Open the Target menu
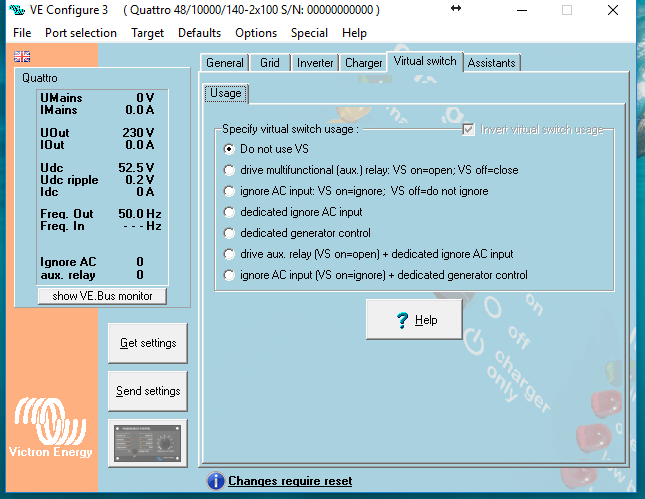Viewport: 645px width, 499px height. point(147,33)
